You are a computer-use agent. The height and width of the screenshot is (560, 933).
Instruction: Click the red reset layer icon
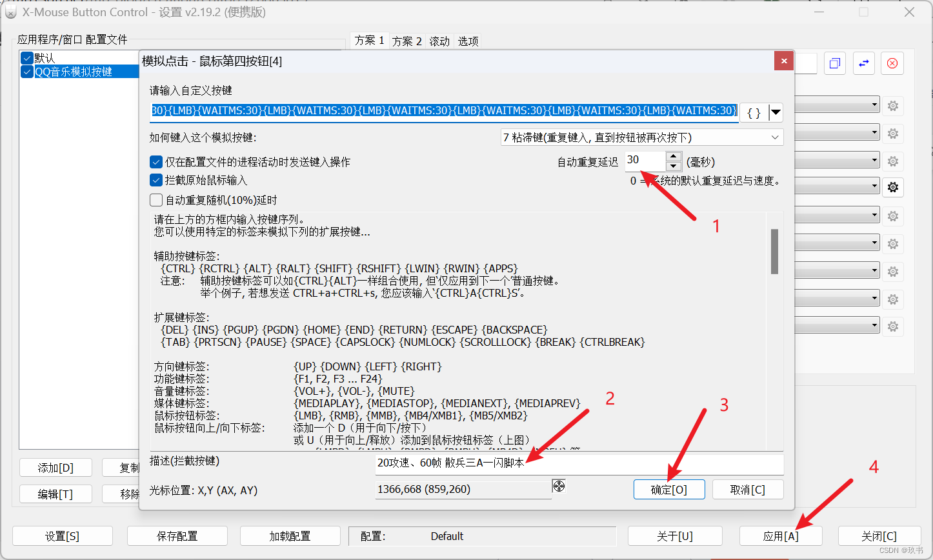tap(892, 63)
